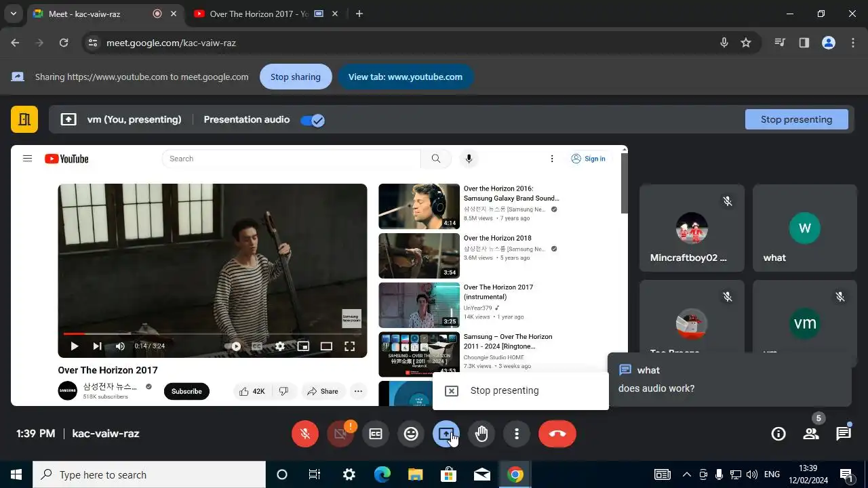Open emoji reactions in Meet

coord(411,434)
